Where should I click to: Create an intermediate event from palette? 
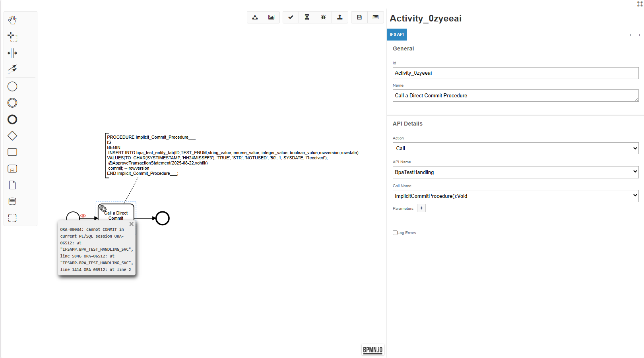[12, 103]
